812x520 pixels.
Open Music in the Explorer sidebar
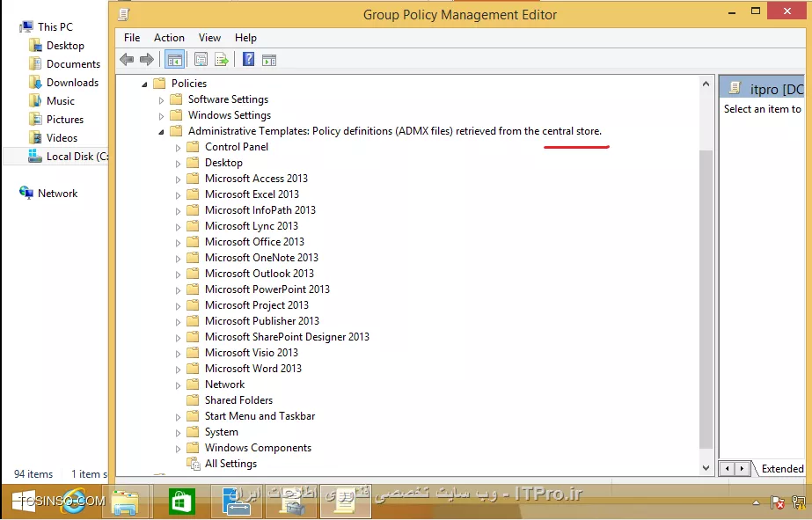(x=60, y=101)
